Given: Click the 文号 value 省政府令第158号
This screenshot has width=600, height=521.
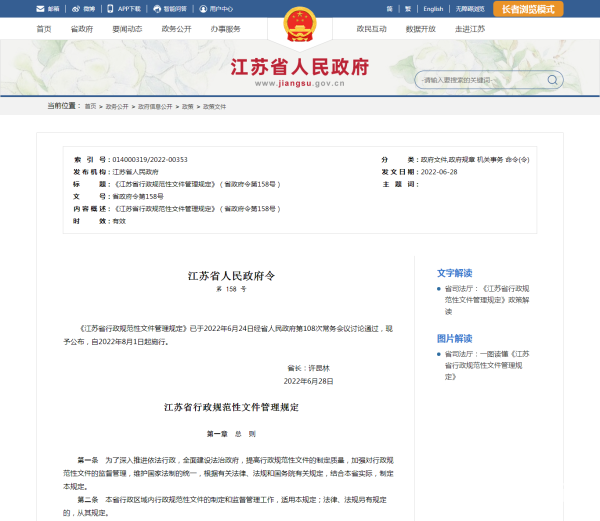Looking at the screenshot, I should [138, 197].
